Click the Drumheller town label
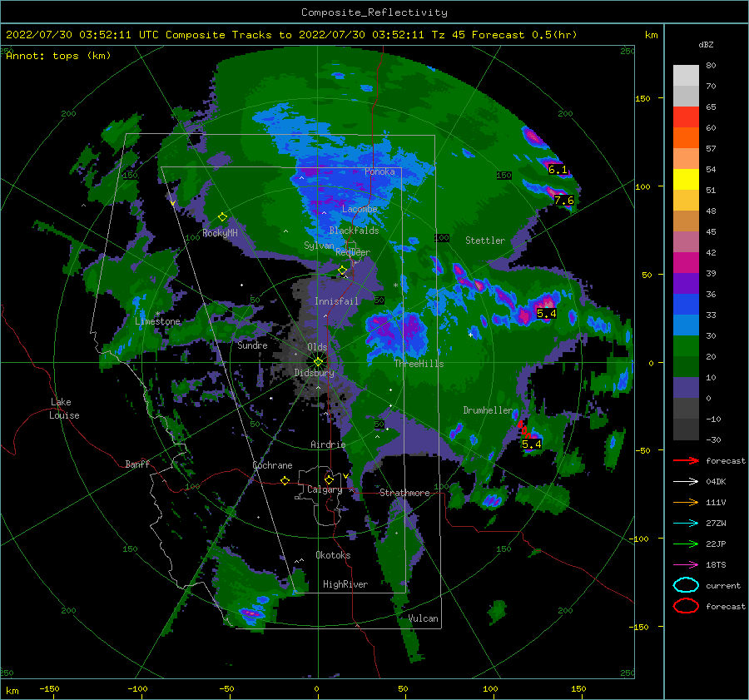Image resolution: width=749 pixels, height=700 pixels. coord(488,410)
